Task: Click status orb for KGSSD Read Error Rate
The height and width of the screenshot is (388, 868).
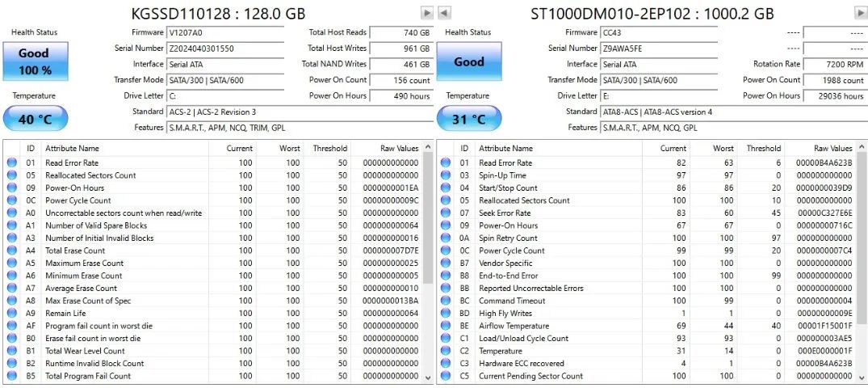Action: coord(11,163)
